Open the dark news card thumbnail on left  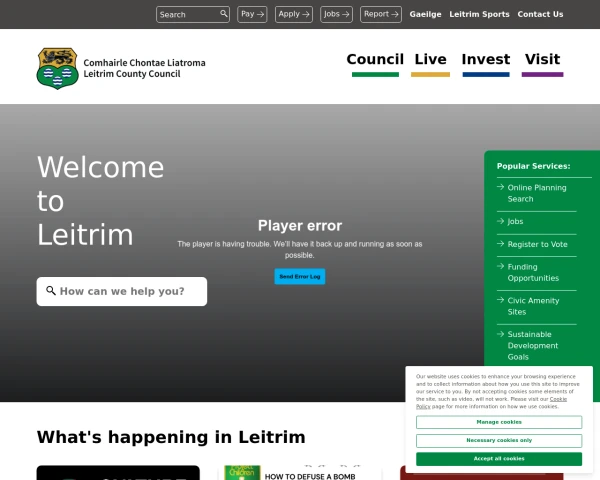118,473
